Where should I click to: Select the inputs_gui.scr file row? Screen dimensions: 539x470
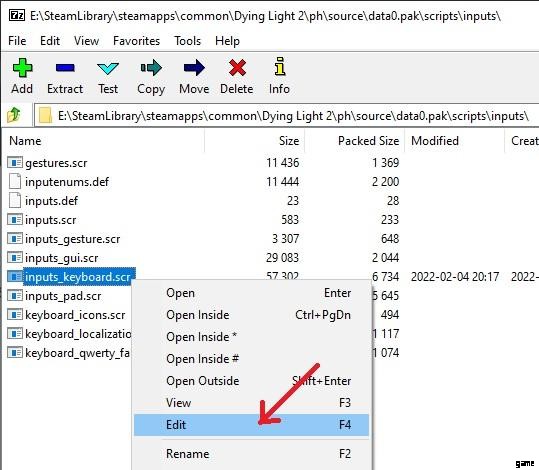click(x=203, y=258)
